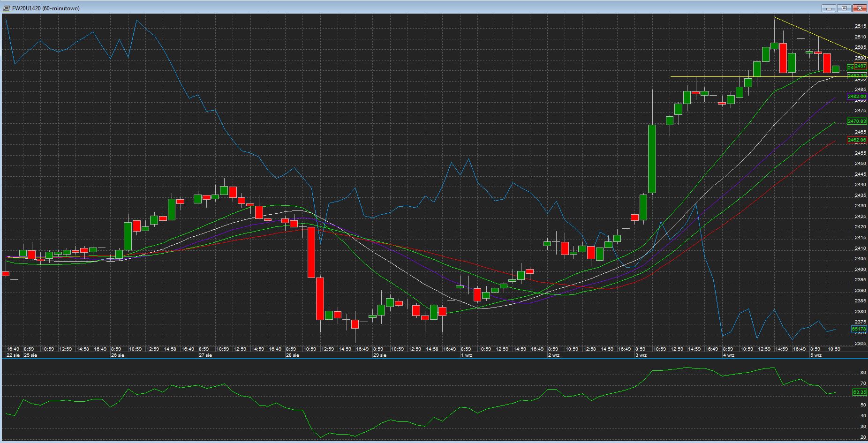Select the green 2470.83 average label

pyautogui.click(x=857, y=121)
